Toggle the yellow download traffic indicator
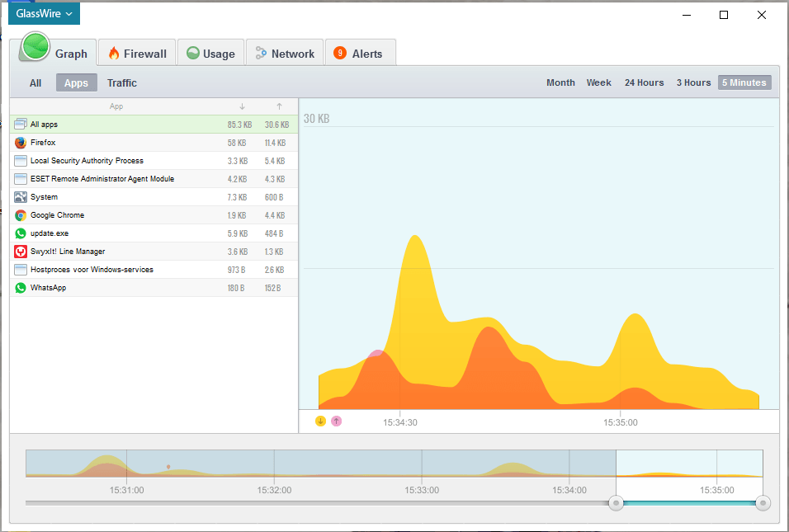This screenshot has width=789, height=532. tap(320, 421)
